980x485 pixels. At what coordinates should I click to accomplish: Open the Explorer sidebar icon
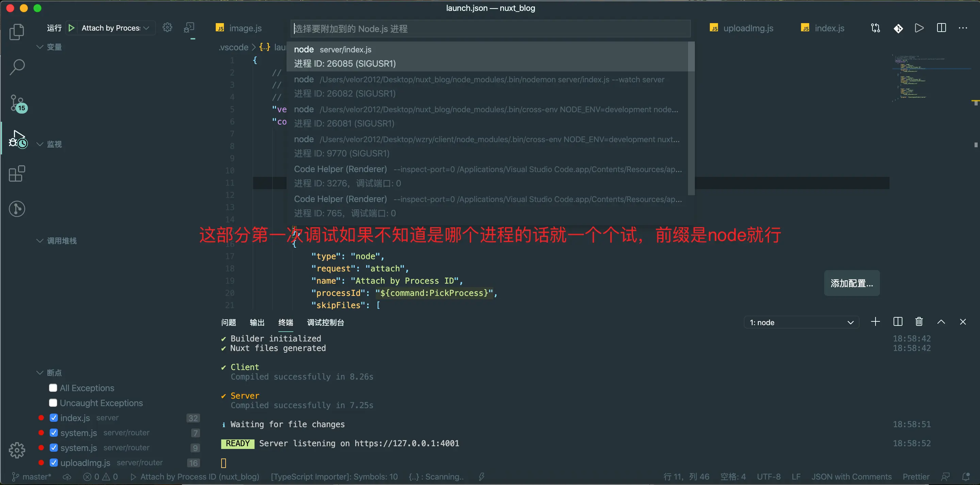point(17,32)
